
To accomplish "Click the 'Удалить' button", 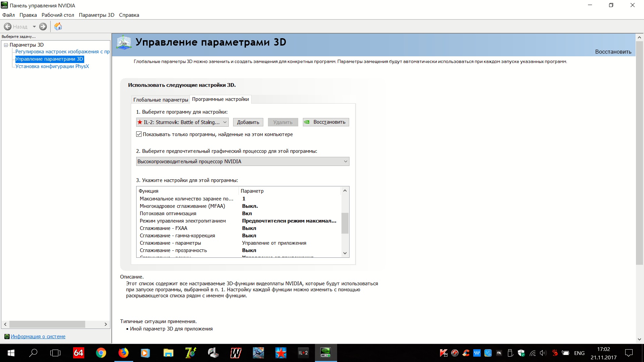I will click(x=283, y=122).
